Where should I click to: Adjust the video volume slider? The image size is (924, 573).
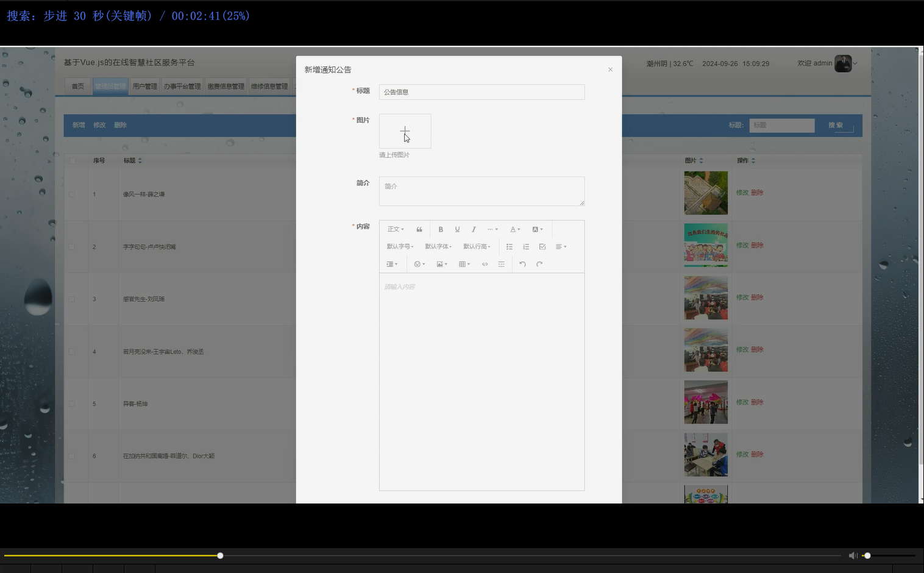coord(889,555)
